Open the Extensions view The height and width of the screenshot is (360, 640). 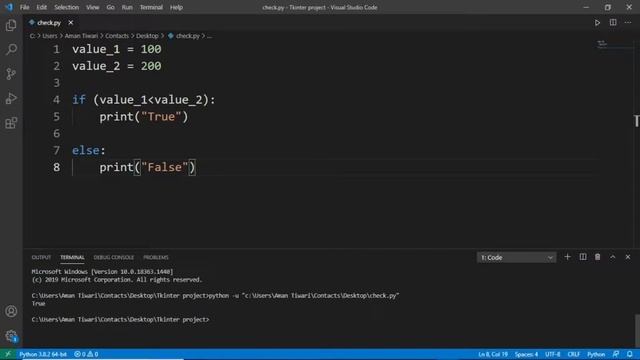[11, 123]
